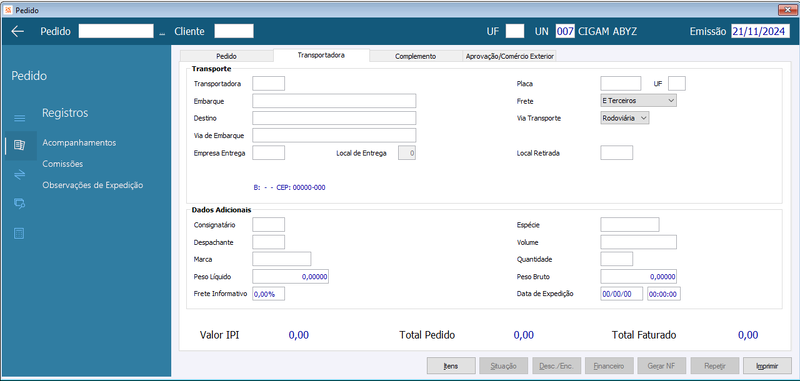Click the back arrow icon beside Pedido
This screenshot has height=381, width=800.
[18, 32]
